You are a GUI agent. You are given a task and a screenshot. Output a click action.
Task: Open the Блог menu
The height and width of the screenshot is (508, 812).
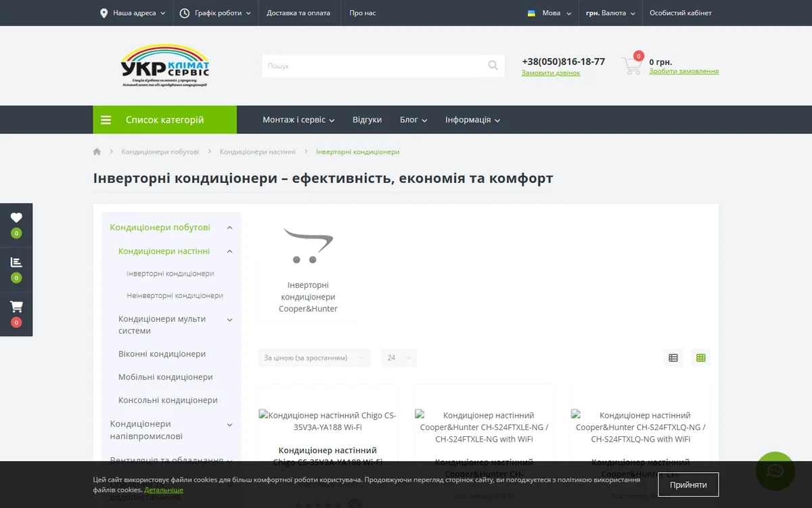point(413,120)
